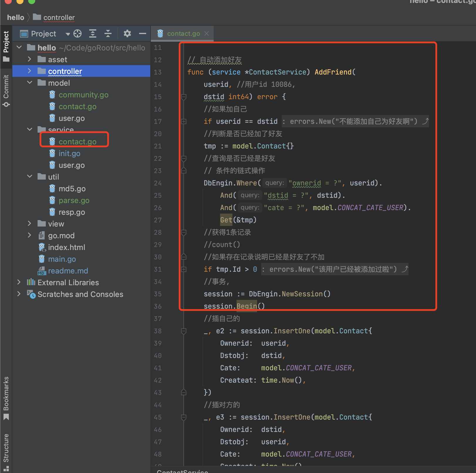Screen dimensions: 476x473
Task: Expand the asset folder
Action: coord(29,59)
